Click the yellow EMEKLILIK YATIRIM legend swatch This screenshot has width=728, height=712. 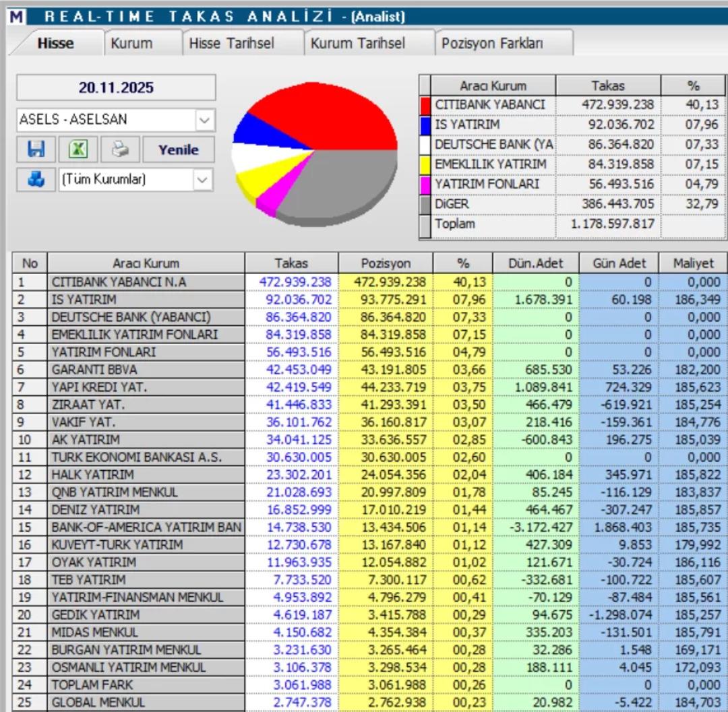point(426,163)
